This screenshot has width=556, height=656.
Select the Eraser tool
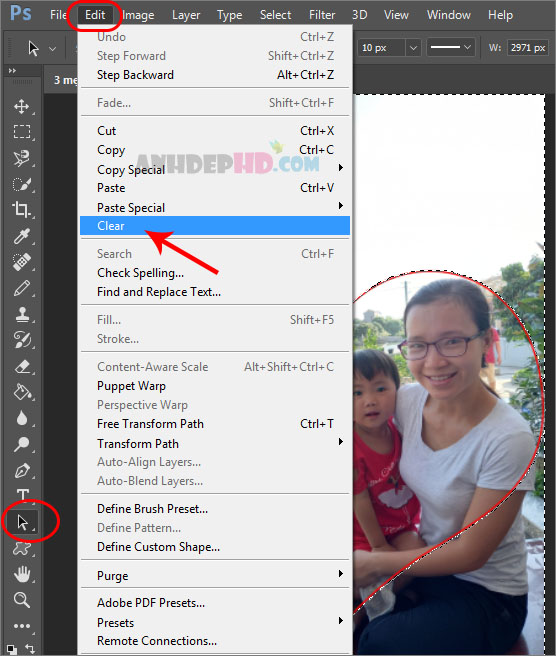pos(22,366)
